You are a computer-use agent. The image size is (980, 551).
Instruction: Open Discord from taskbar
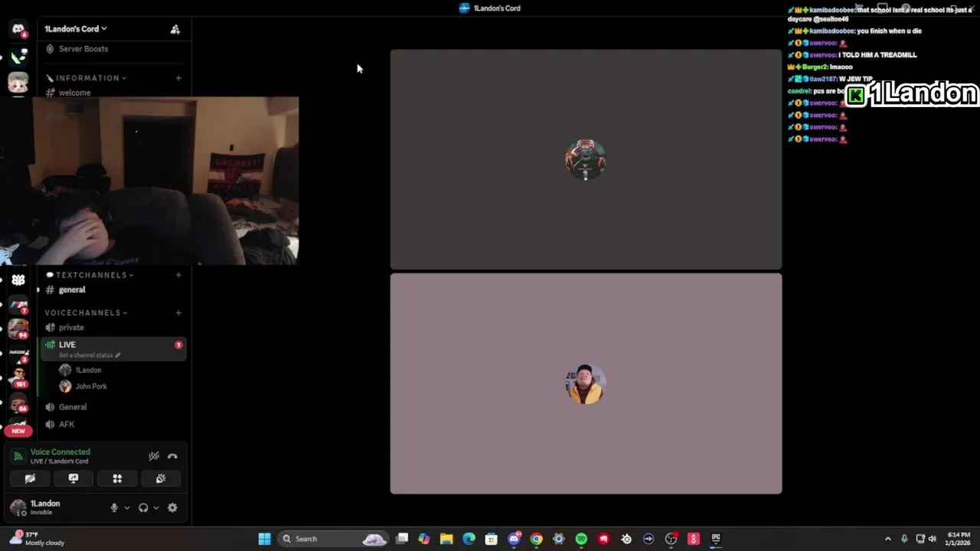click(514, 539)
